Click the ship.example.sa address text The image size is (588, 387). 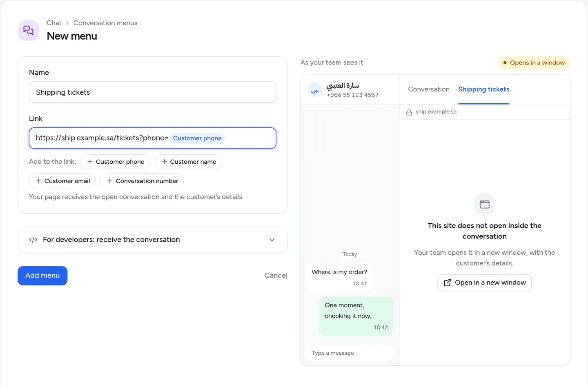pos(436,112)
